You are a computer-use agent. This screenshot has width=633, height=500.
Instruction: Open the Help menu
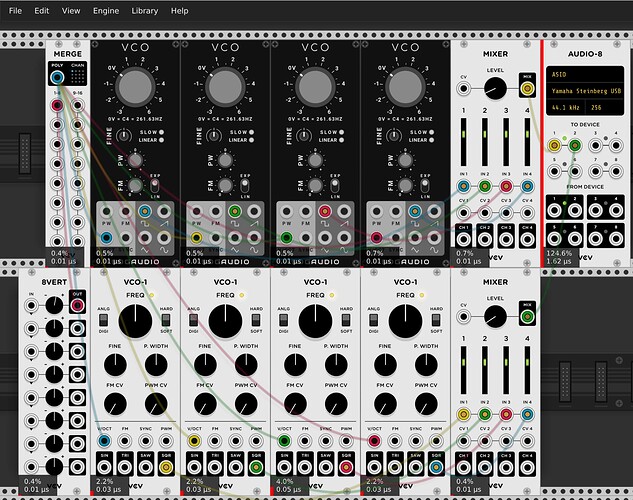click(179, 11)
